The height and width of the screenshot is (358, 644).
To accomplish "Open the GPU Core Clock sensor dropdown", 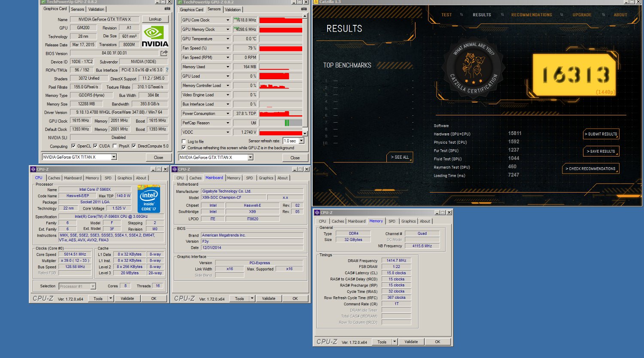I will pyautogui.click(x=228, y=20).
